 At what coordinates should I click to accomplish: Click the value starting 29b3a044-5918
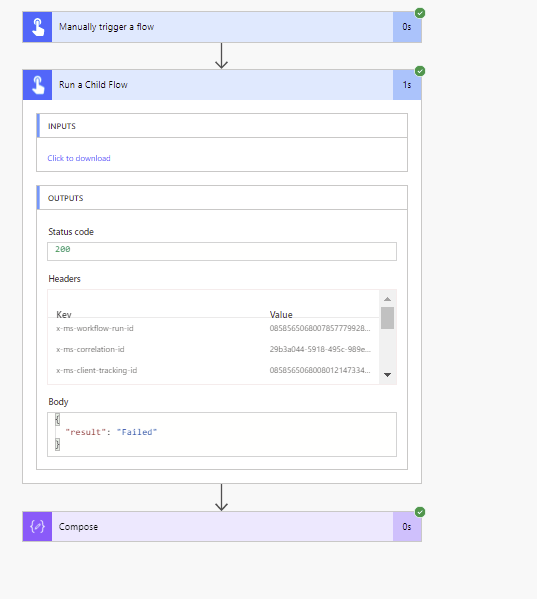[320, 349]
